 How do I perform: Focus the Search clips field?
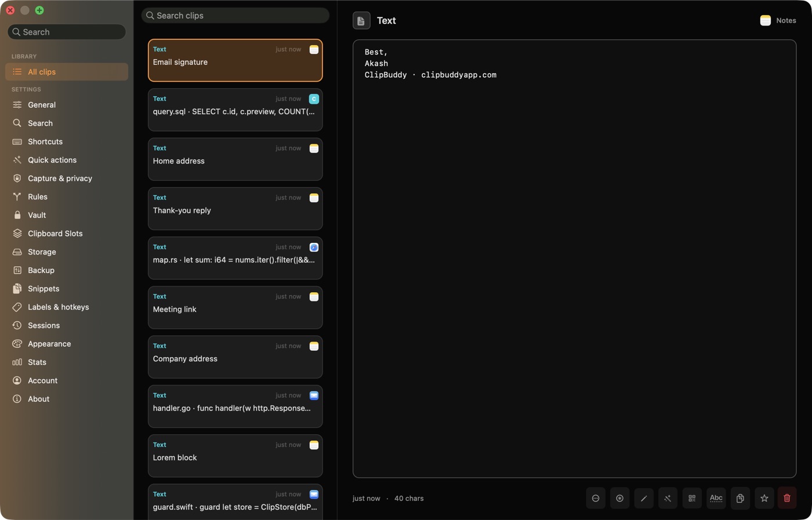pyautogui.click(x=235, y=16)
